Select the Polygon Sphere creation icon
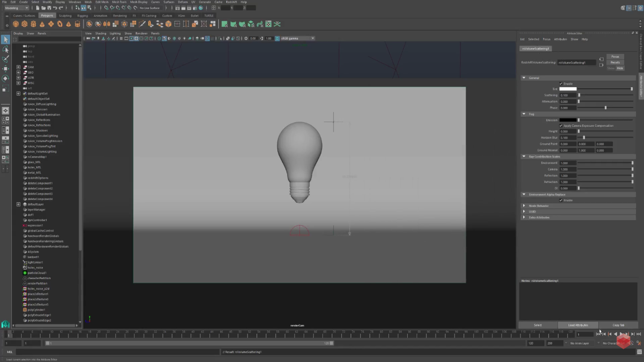The image size is (644, 362). coord(16,24)
